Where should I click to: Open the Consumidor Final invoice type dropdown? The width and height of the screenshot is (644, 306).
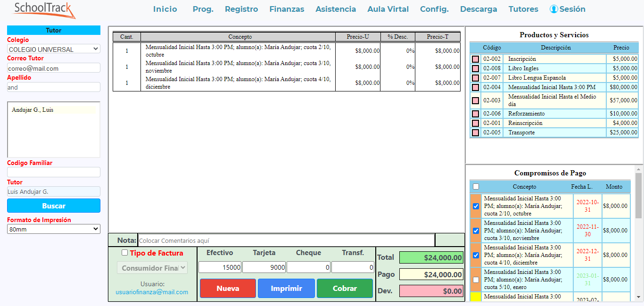click(x=152, y=268)
